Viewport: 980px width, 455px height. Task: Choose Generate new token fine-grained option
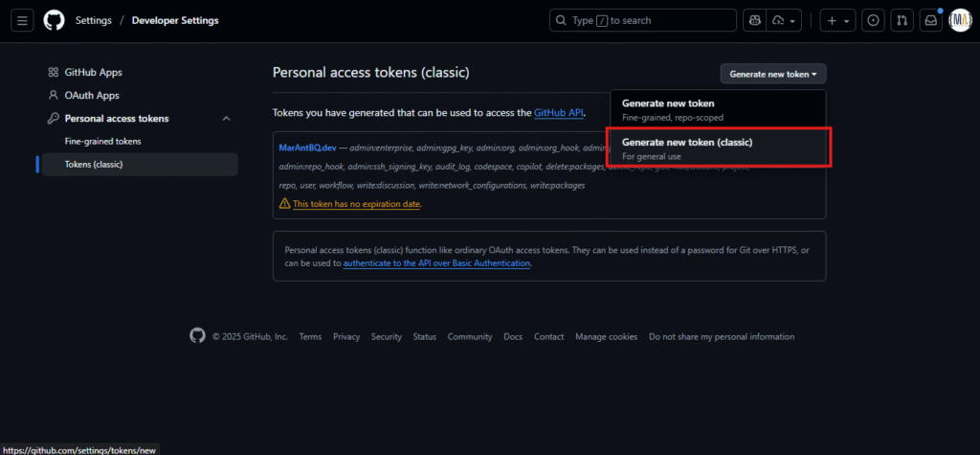click(x=718, y=109)
